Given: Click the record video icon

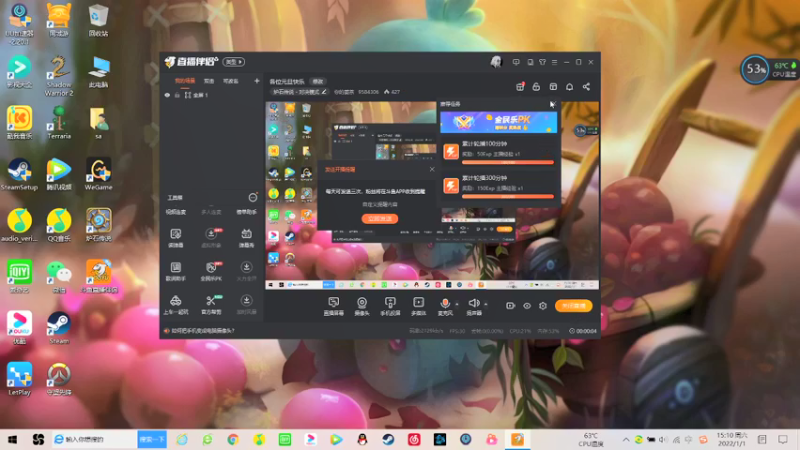Looking at the screenshot, I should 510,306.
